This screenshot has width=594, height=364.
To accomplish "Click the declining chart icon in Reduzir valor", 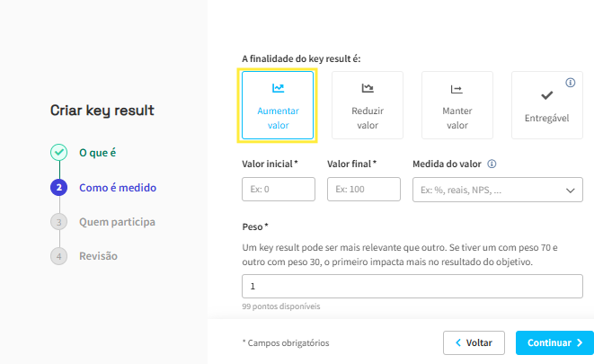I will click(368, 88).
